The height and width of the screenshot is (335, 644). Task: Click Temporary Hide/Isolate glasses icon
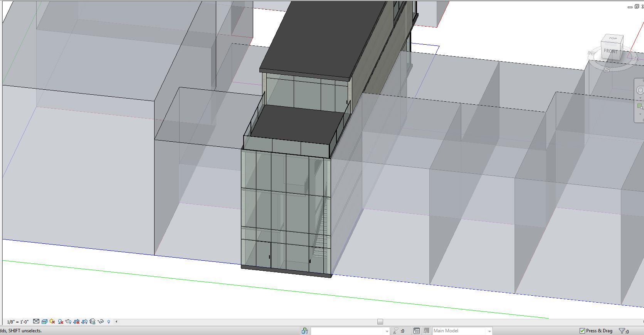click(101, 322)
